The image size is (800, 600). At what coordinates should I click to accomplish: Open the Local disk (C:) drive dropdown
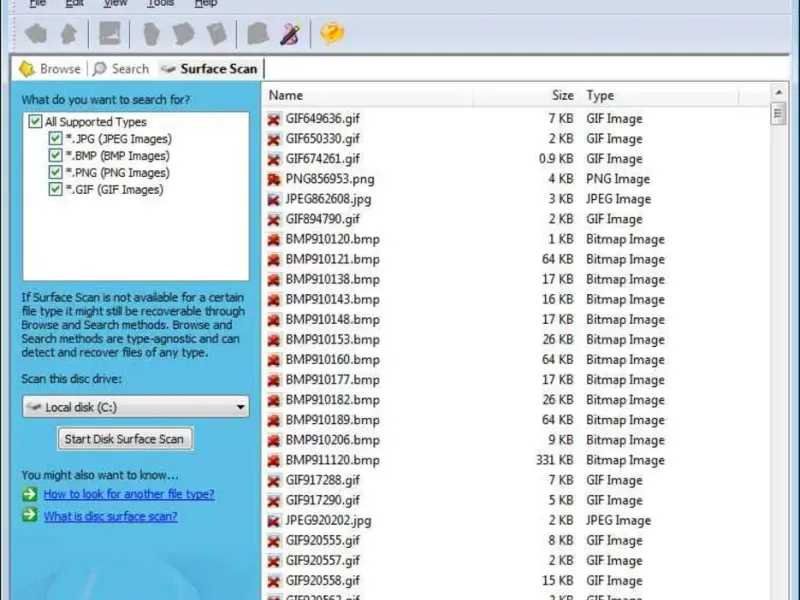(136, 407)
